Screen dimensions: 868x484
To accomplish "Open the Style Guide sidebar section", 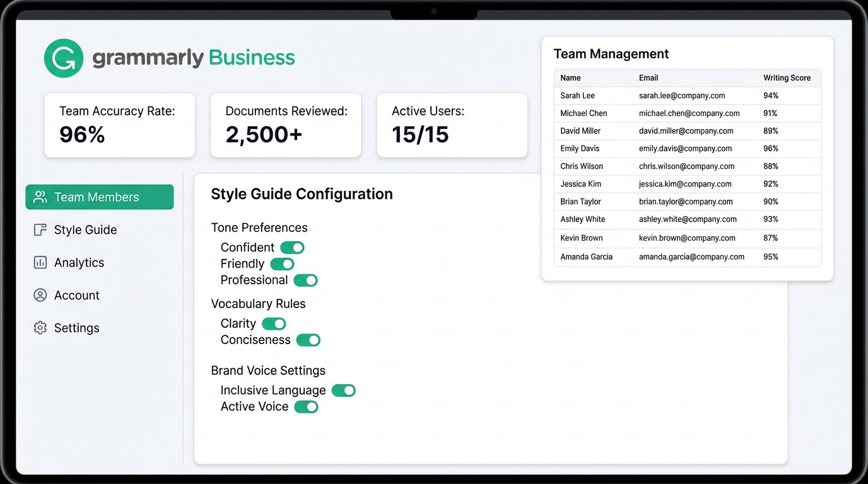I will click(x=85, y=229).
